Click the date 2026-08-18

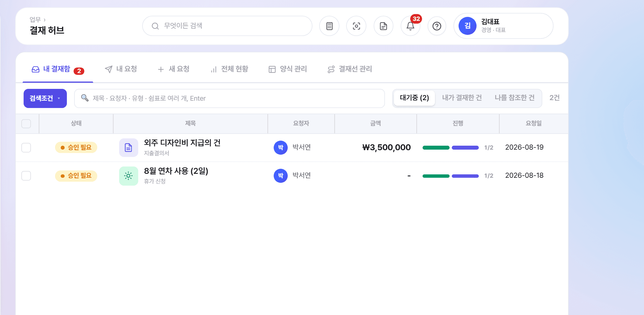[524, 175]
